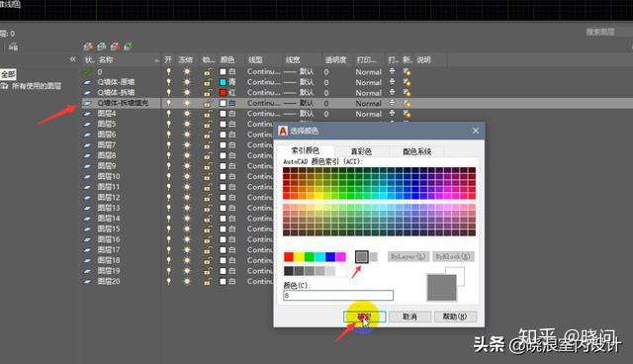633x364 pixels.
Task: Toggle the lock icon for Q墙体-拆墙填充
Action: [x=208, y=103]
